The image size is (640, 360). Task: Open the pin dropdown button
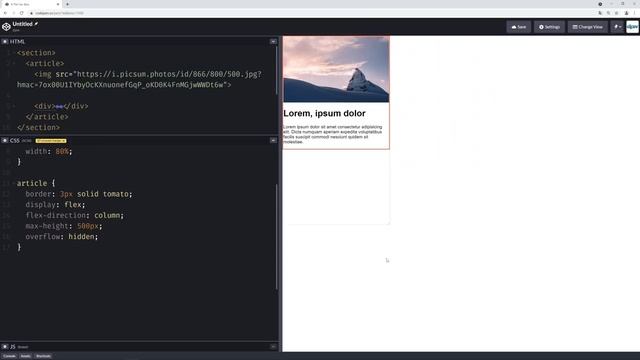tap(617, 27)
